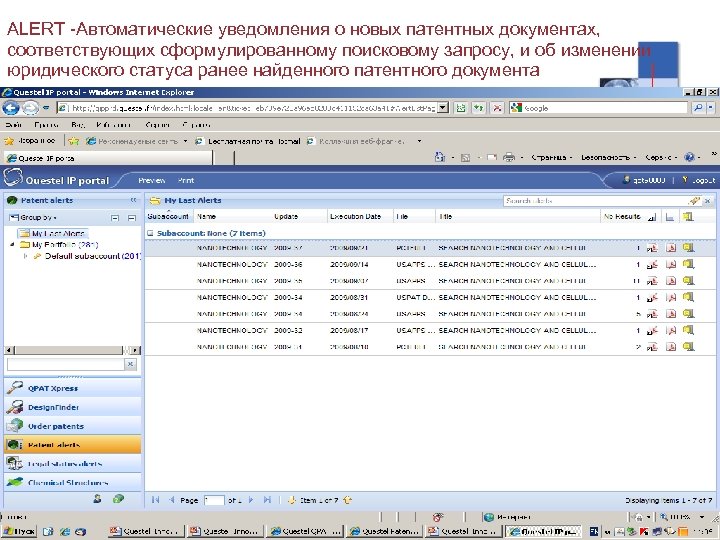
Task: Click the previous page arrow in pager
Action: (x=171, y=500)
